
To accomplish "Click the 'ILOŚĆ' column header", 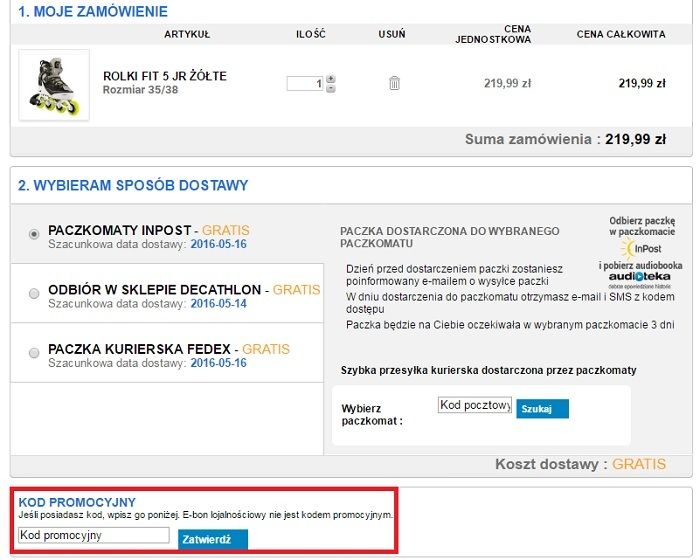I will (x=311, y=34).
